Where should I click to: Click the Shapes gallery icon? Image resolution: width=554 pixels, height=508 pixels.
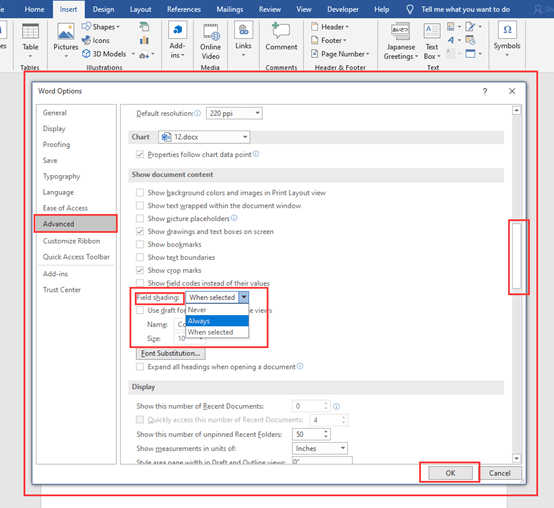click(86, 26)
